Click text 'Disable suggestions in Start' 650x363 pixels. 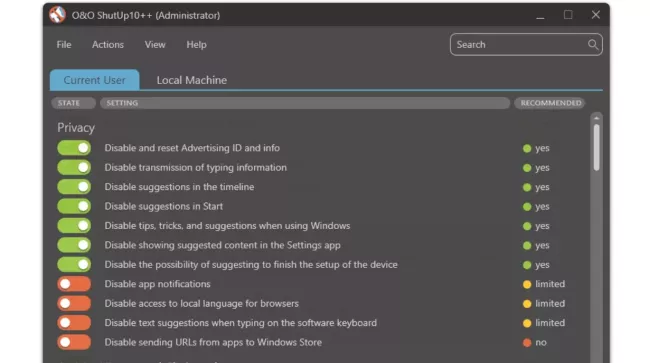164,206
